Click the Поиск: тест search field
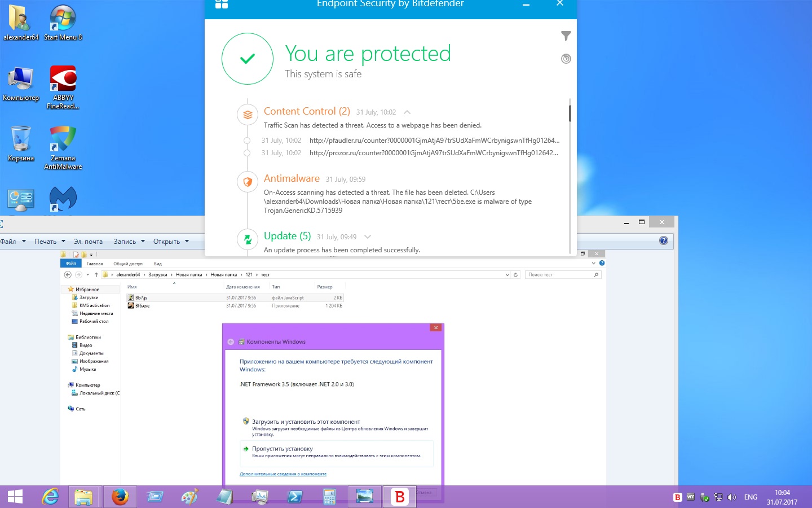 click(x=562, y=275)
